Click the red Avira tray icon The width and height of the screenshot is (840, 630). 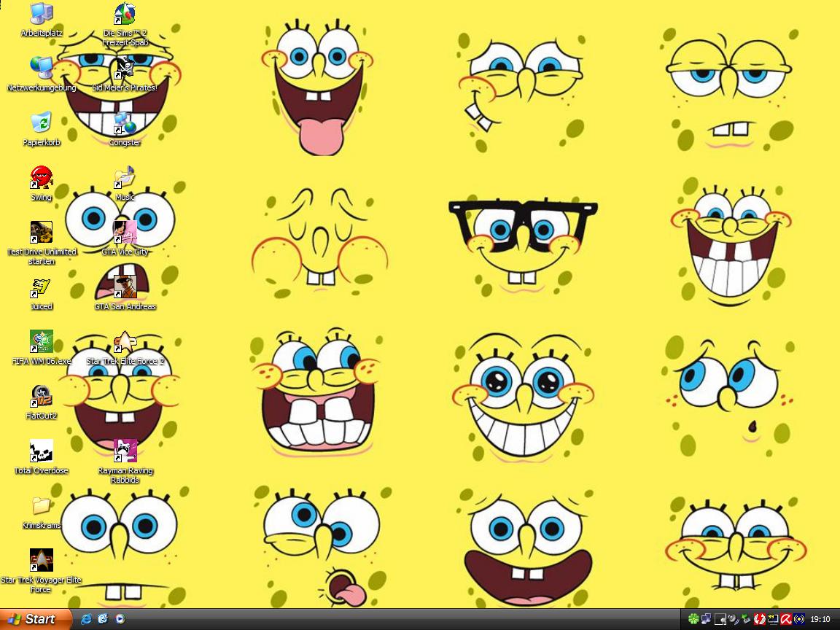coord(786,619)
